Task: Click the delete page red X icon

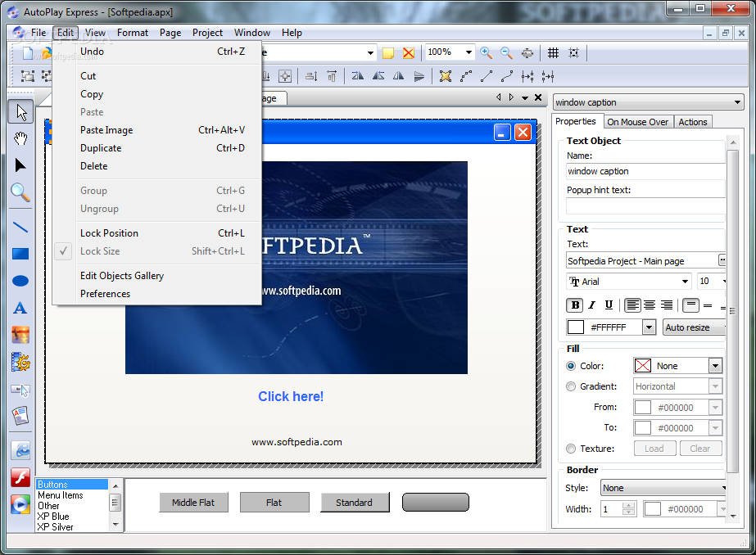Action: click(409, 52)
